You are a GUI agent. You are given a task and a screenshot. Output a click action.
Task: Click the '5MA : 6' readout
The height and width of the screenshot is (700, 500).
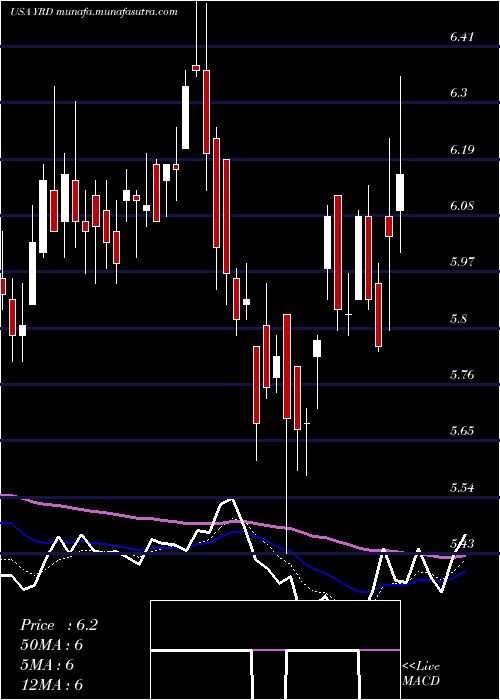(x=46, y=665)
